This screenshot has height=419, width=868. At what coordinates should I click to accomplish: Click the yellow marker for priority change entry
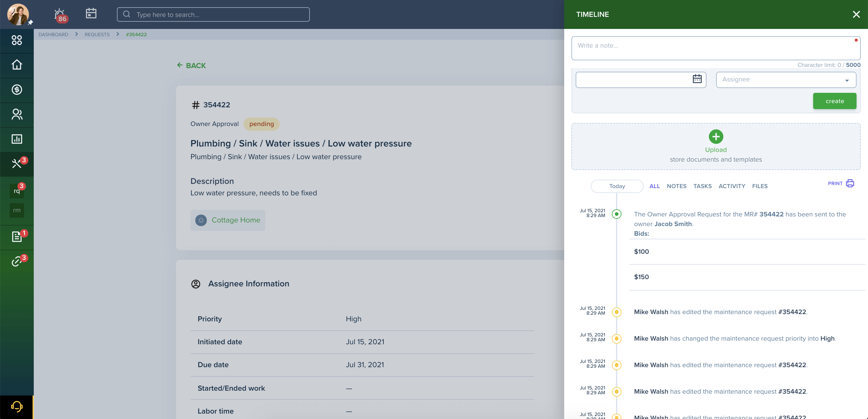click(616, 339)
